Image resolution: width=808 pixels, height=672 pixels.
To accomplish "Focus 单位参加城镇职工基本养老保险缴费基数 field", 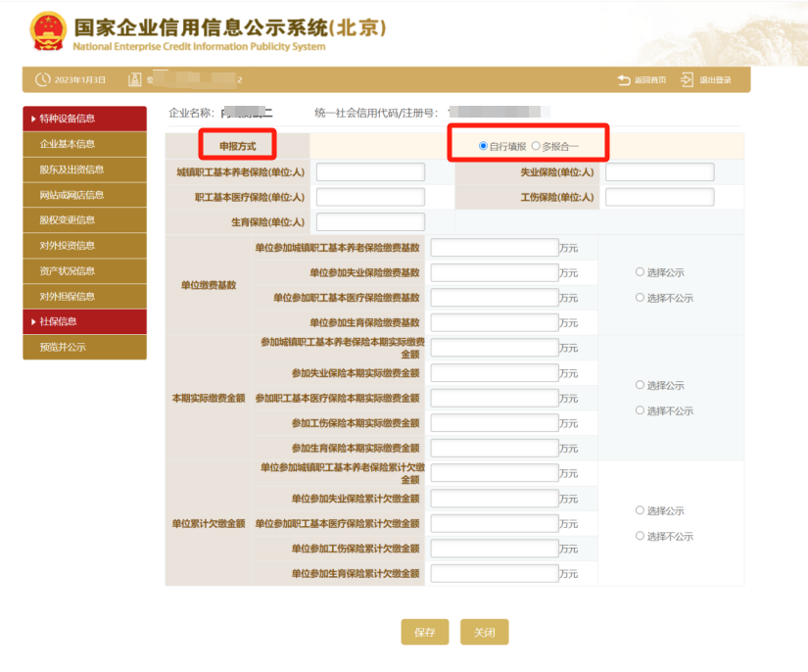I will point(495,248).
